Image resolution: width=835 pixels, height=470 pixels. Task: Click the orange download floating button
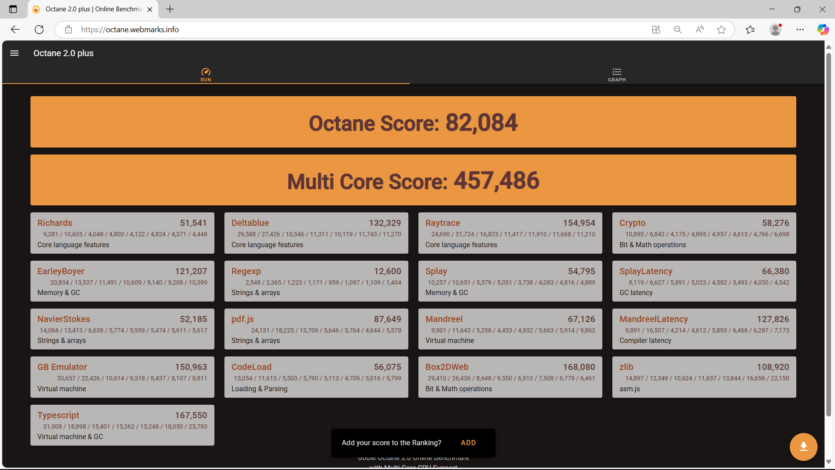tap(803, 446)
